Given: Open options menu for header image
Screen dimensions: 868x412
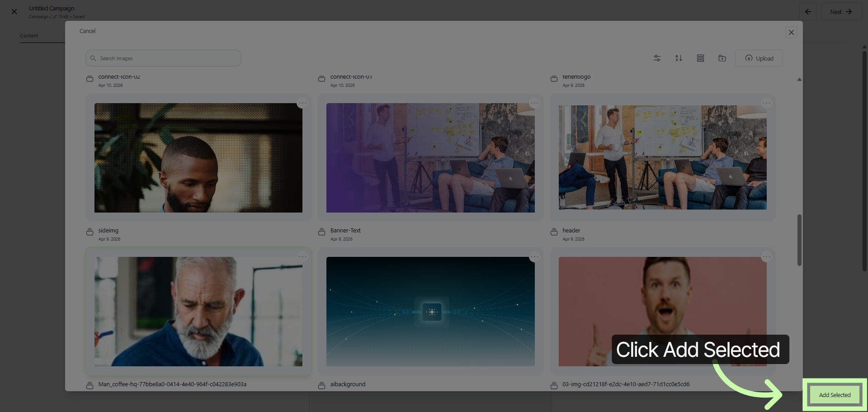Looking at the screenshot, I should (x=766, y=103).
